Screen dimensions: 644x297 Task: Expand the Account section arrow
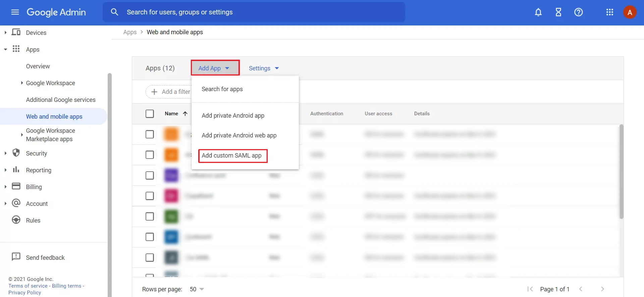5,203
